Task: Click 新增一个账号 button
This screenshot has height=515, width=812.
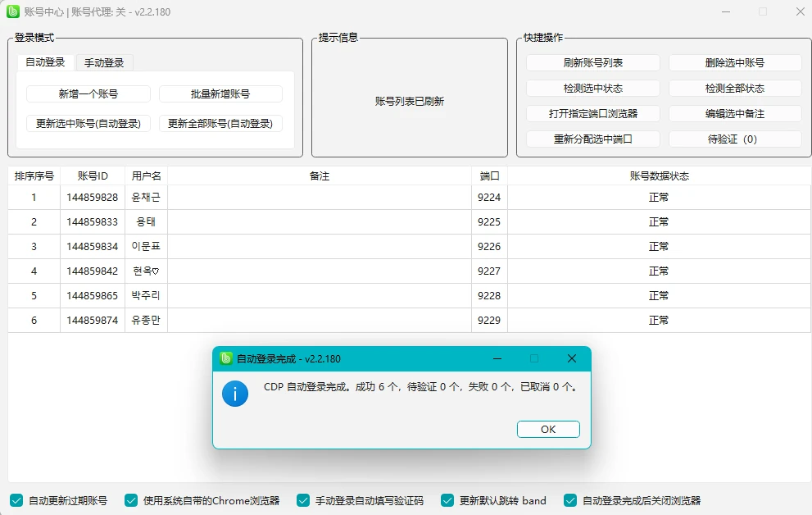Action: [88, 93]
